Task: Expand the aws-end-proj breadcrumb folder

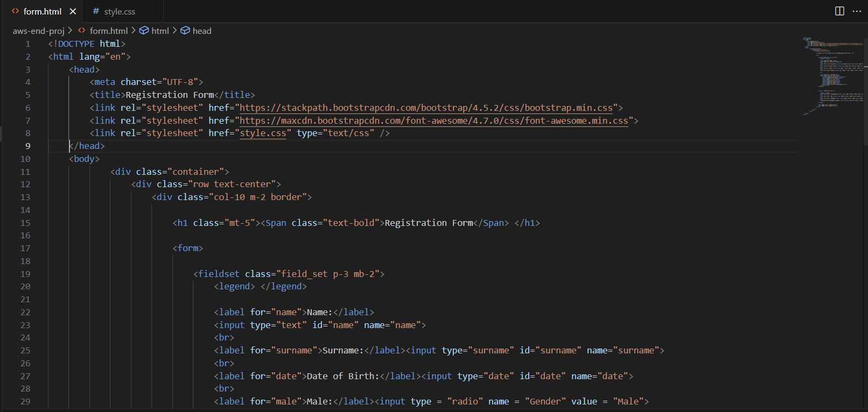Action: click(x=38, y=31)
